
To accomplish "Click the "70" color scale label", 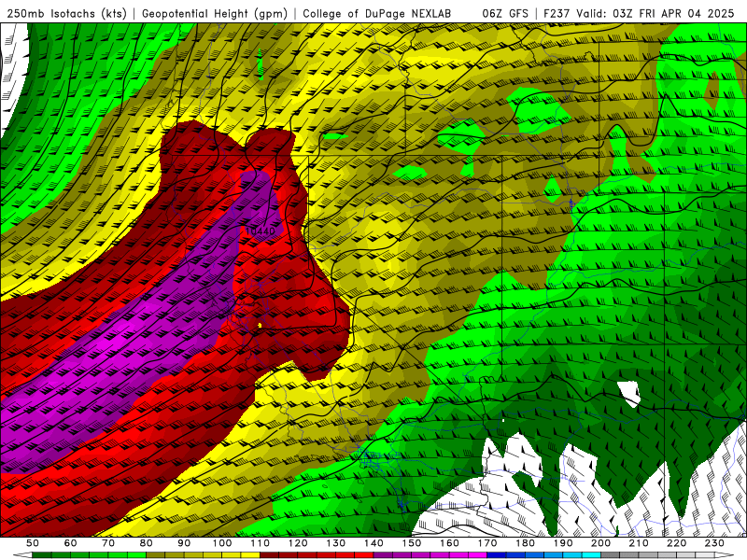I will [x=108, y=543].
